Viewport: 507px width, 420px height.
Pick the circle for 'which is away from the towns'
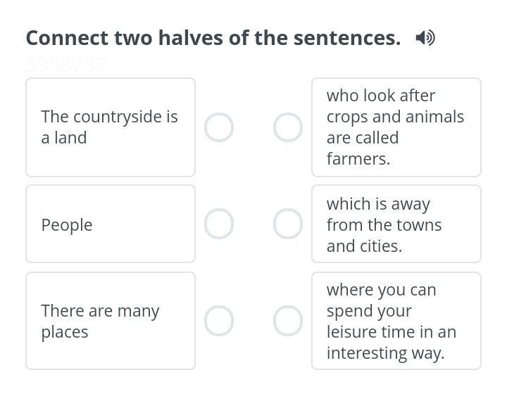point(288,224)
